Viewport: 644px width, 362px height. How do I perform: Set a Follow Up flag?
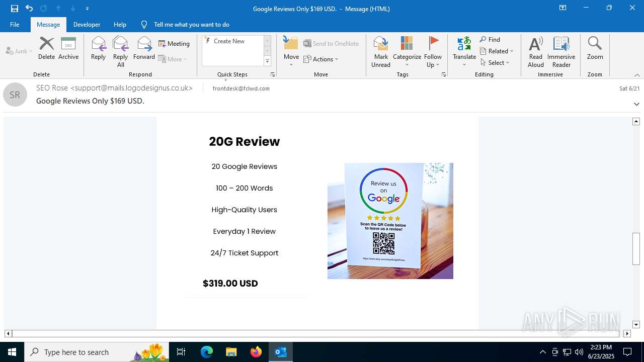pos(433,52)
